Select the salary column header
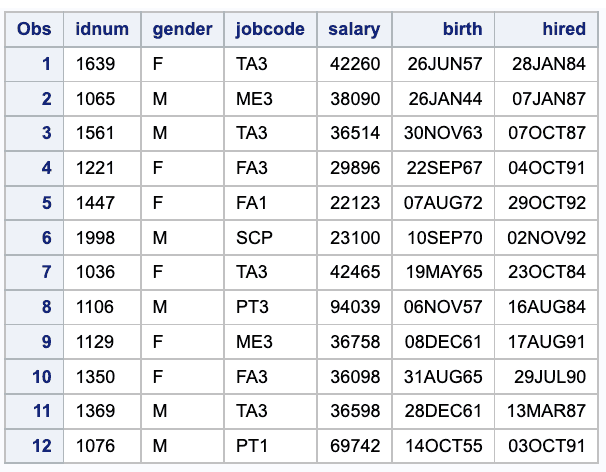Image resolution: width=606 pixels, height=472 pixels. click(x=354, y=29)
